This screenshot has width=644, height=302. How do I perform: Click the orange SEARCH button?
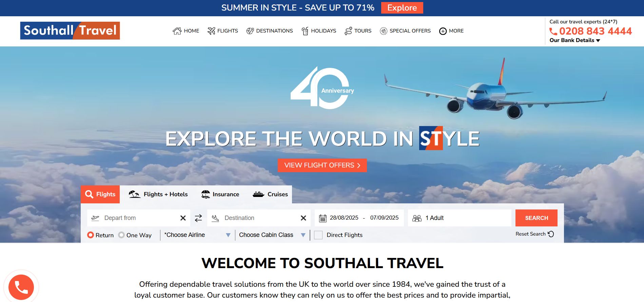pos(536,218)
